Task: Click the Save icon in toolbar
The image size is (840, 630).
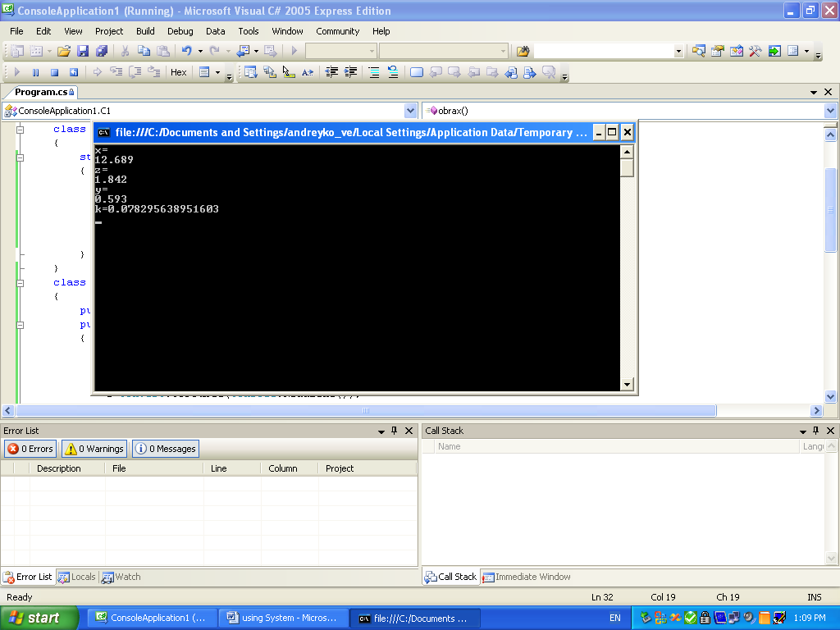Action: point(83,51)
